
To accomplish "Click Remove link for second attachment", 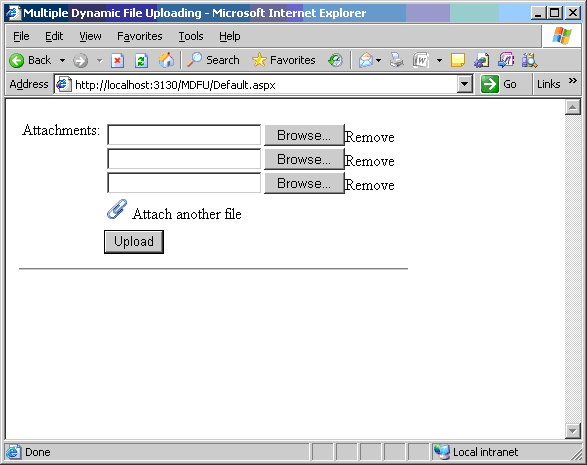I will 370,161.
